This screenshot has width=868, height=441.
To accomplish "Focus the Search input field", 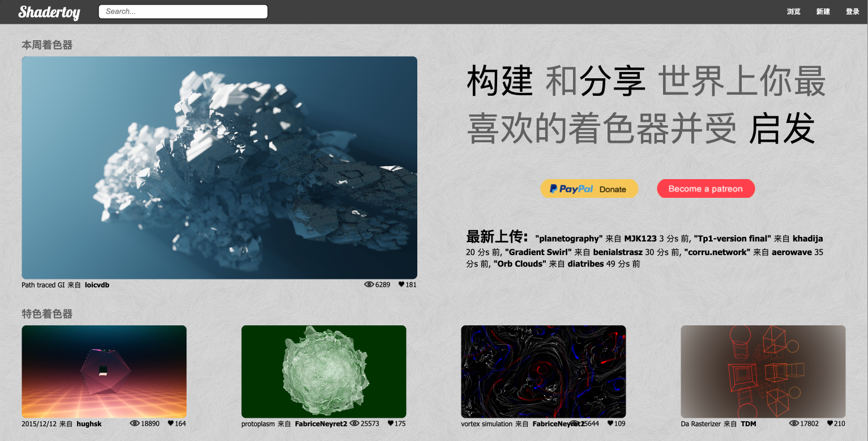I will [x=183, y=11].
